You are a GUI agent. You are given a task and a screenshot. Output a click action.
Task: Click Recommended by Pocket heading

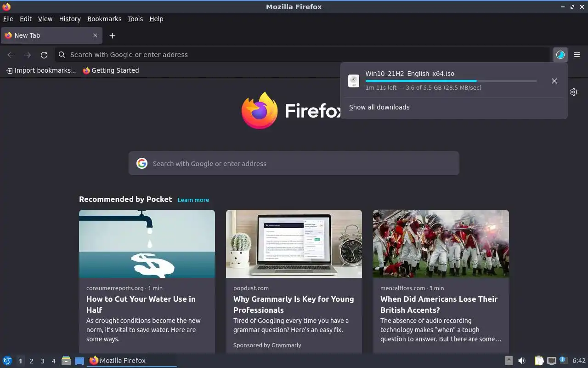(x=125, y=199)
